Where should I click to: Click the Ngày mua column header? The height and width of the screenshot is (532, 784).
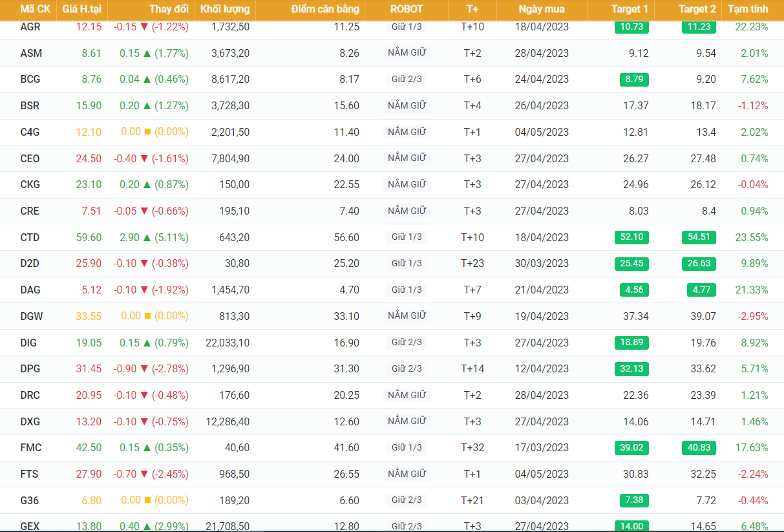(x=542, y=9)
